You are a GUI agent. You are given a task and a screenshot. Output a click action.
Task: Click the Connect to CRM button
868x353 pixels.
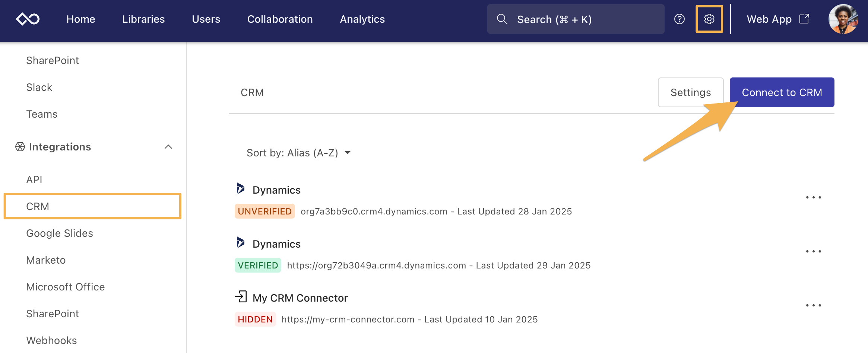click(x=782, y=92)
